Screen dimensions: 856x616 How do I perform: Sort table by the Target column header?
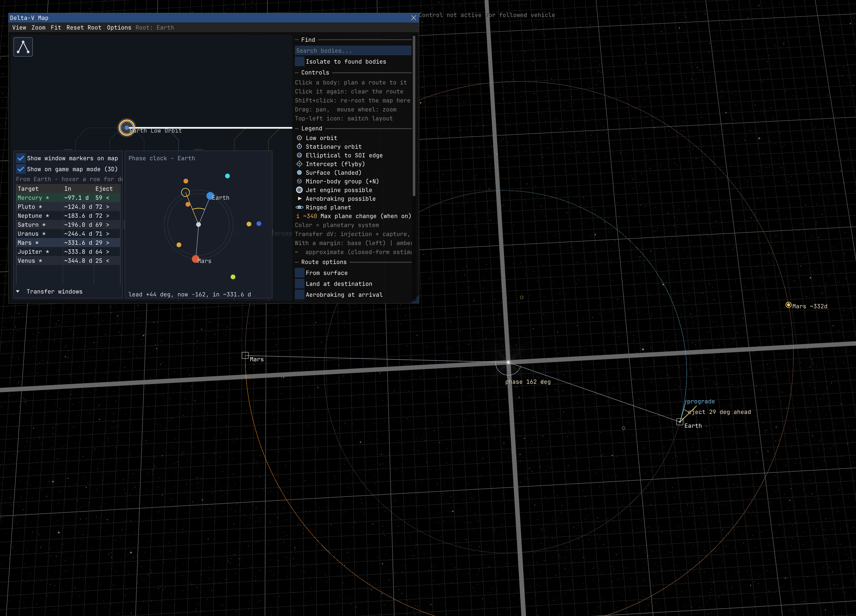tap(39, 189)
